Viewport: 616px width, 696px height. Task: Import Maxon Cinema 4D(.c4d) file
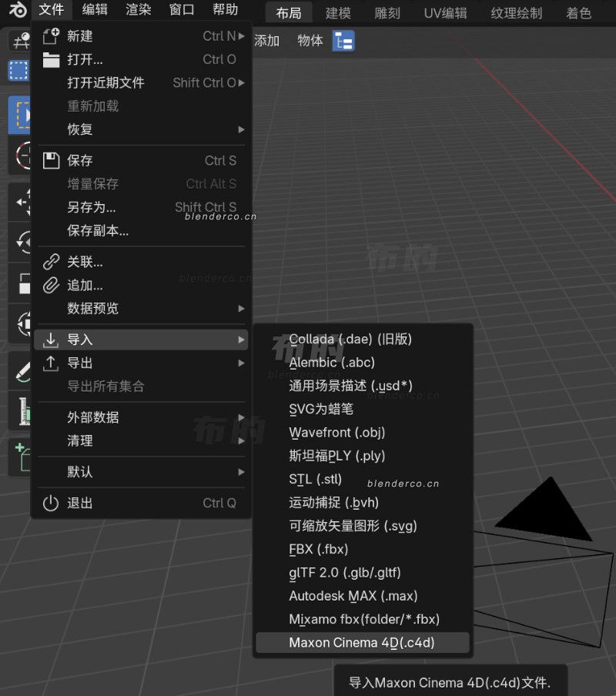point(363,643)
